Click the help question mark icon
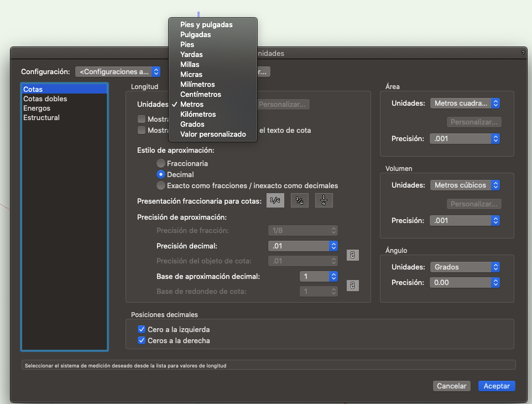532x404 pixels. (x=523, y=53)
